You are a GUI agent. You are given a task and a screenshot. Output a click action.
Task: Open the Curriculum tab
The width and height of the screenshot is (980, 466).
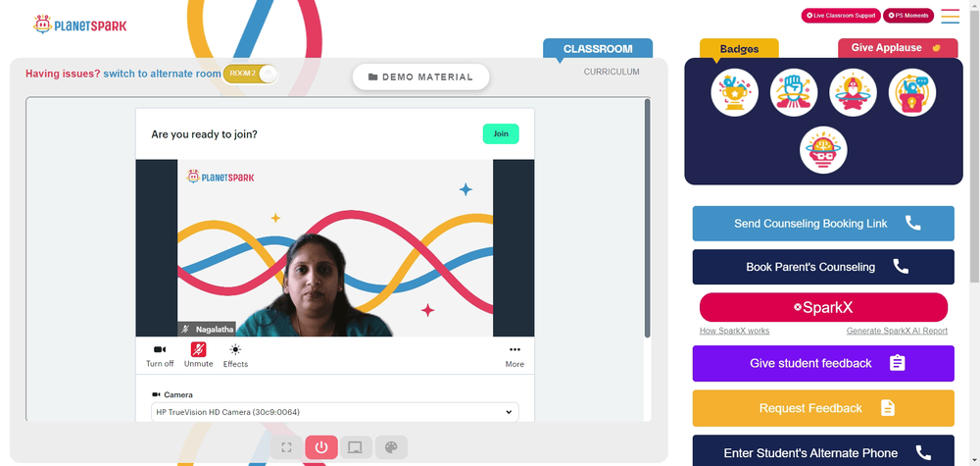coord(612,72)
